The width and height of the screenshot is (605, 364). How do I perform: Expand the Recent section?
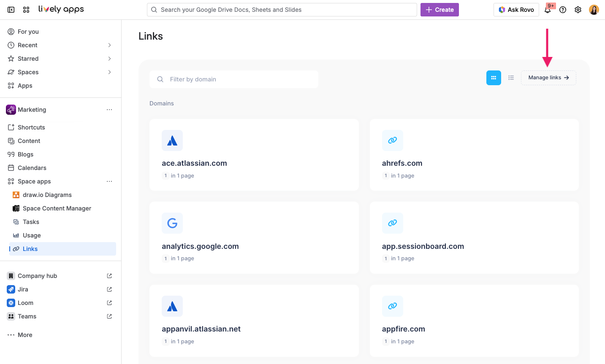tap(109, 45)
